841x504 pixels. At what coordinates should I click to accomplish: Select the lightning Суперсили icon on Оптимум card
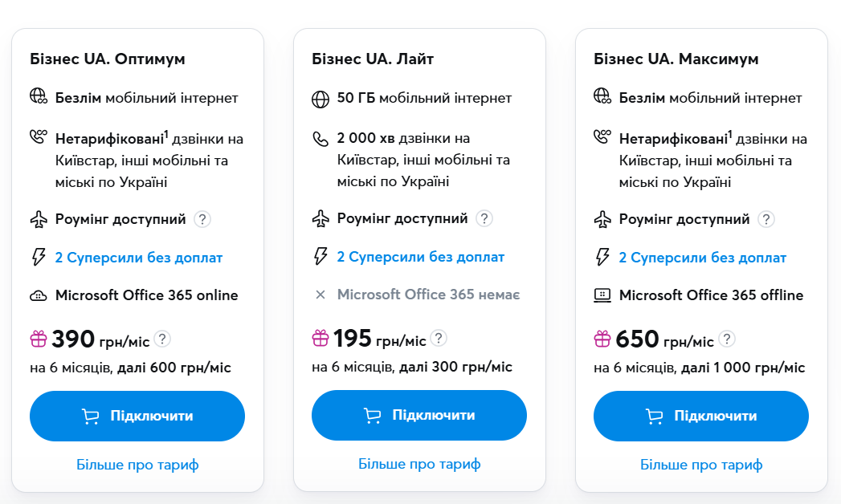pyautogui.click(x=38, y=258)
